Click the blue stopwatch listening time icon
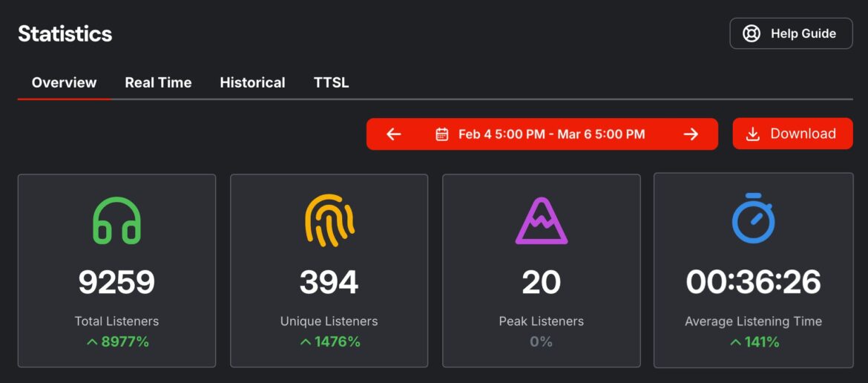 (x=753, y=219)
